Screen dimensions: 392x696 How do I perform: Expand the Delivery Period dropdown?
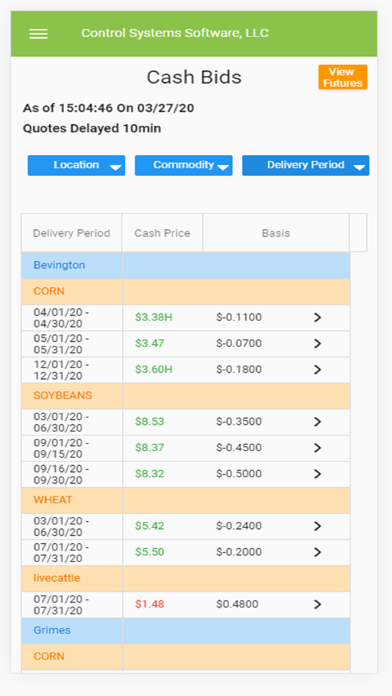305,165
